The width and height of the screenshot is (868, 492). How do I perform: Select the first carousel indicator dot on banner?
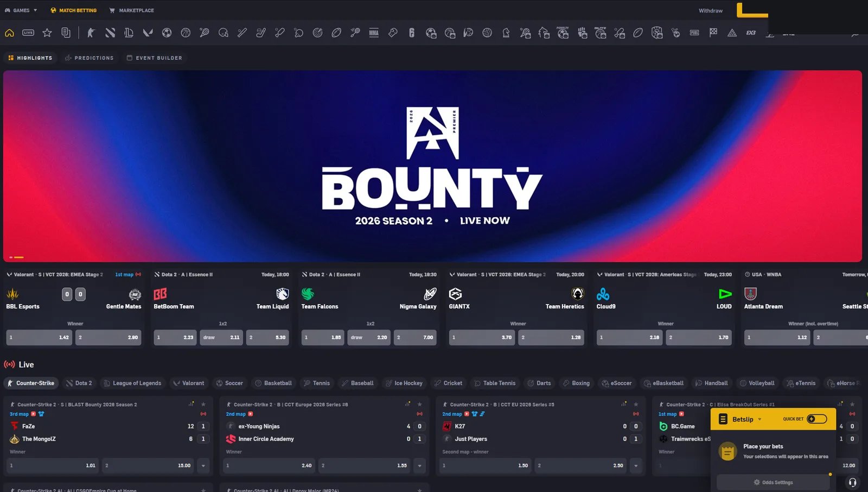[x=11, y=257]
